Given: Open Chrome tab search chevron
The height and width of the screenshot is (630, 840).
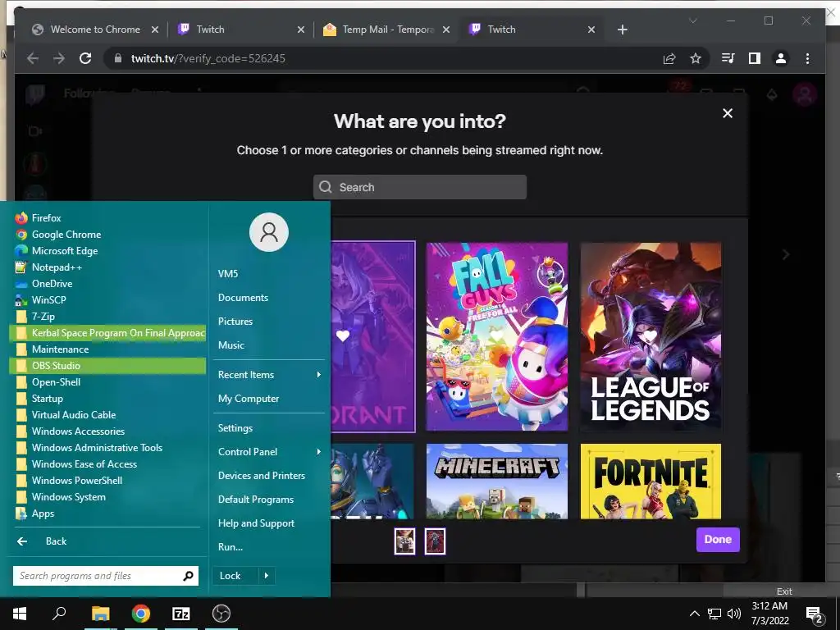Looking at the screenshot, I should pos(692,21).
